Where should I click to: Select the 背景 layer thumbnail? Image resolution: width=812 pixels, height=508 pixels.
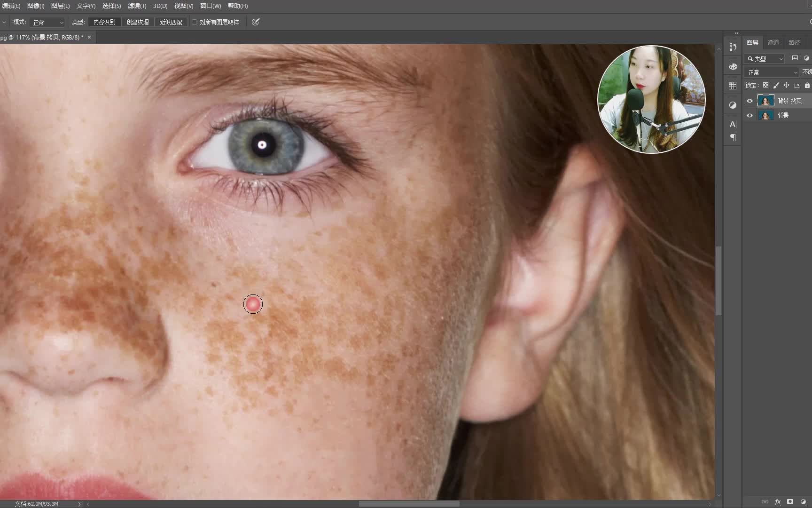[765, 115]
